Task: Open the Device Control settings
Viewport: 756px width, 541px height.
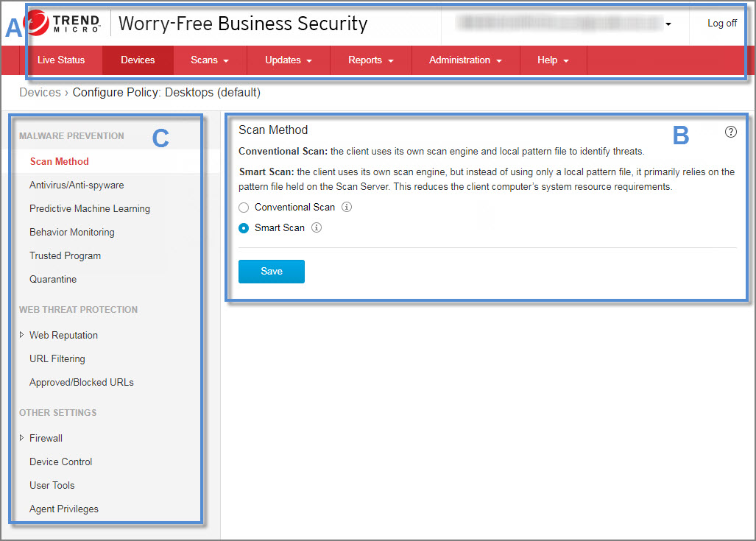Action: coord(60,462)
